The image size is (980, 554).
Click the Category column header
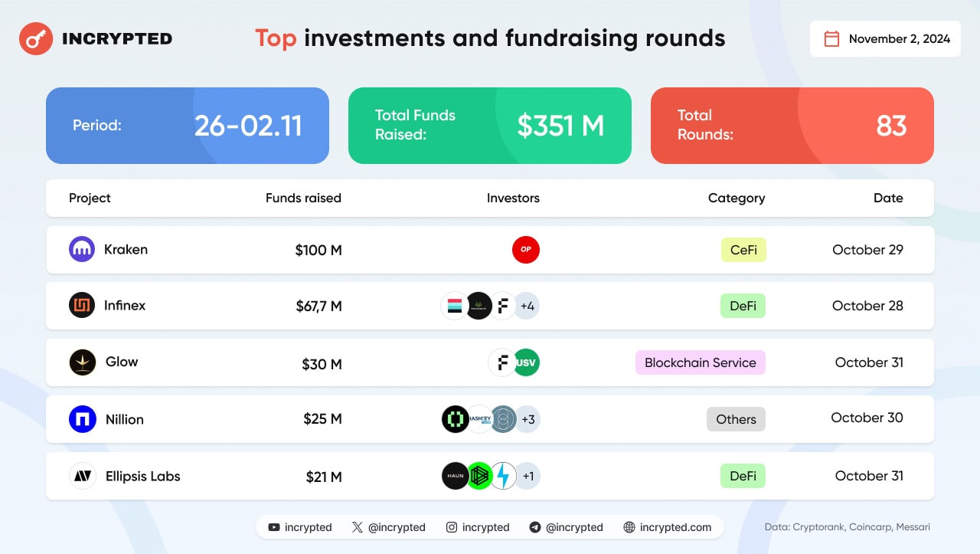(737, 198)
